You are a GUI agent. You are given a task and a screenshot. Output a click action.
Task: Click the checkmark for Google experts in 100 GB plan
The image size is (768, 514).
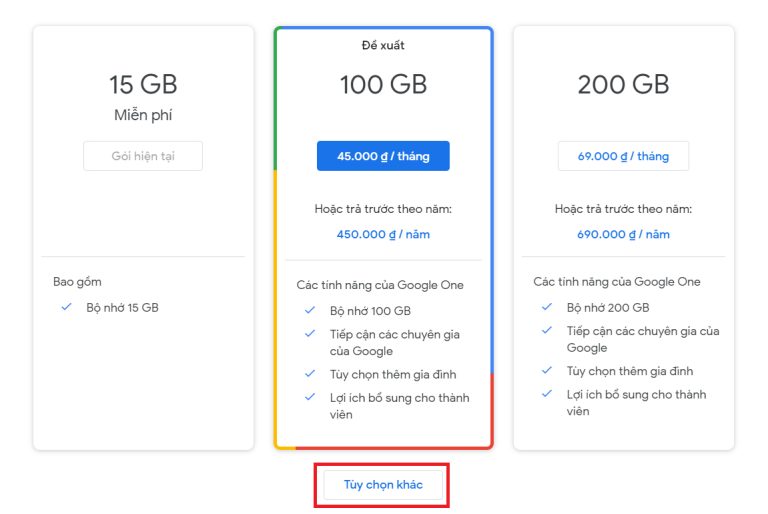310,334
